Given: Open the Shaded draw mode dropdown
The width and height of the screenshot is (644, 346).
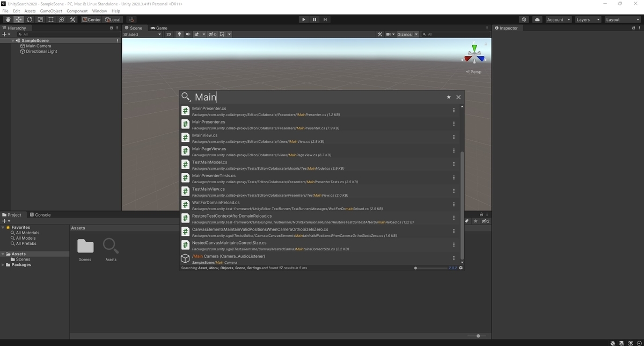Looking at the screenshot, I should [x=142, y=34].
